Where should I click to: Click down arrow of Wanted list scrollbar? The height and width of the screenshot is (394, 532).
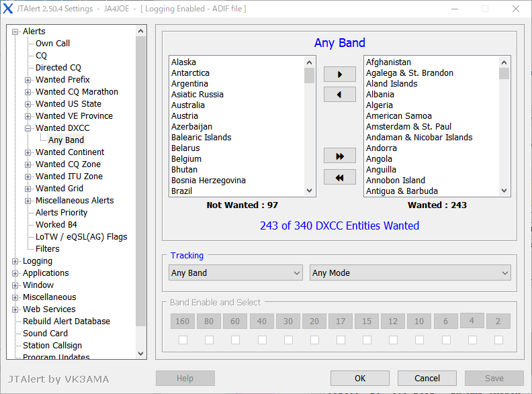pos(504,191)
